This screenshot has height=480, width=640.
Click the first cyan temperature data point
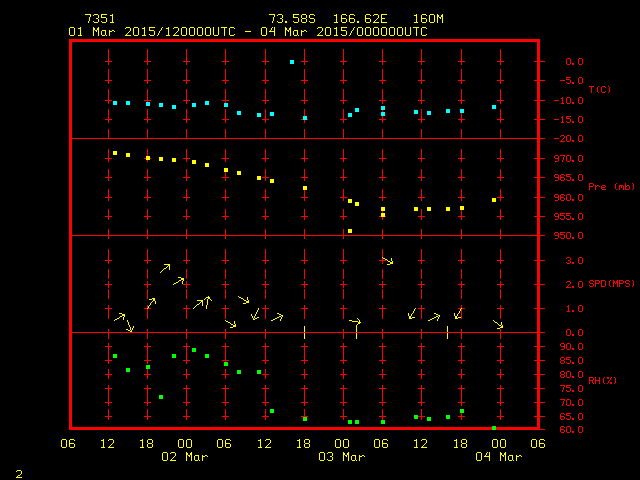click(x=115, y=103)
